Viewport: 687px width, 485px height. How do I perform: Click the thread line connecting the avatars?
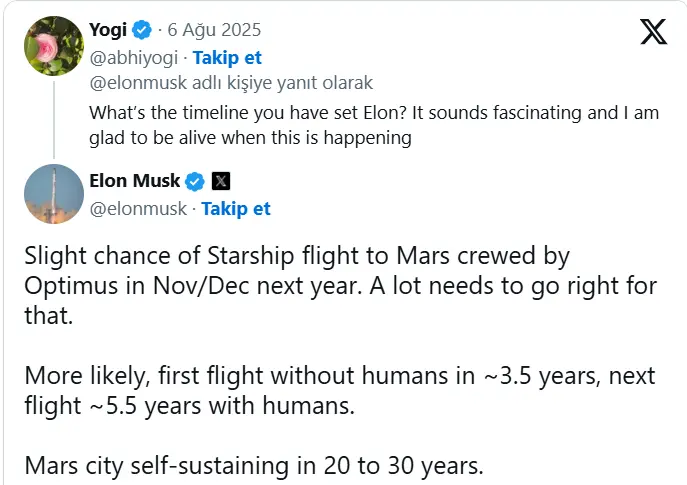point(53,118)
